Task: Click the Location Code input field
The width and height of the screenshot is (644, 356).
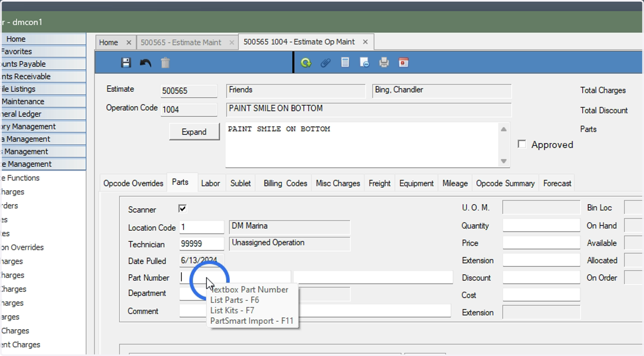Action: tap(202, 227)
